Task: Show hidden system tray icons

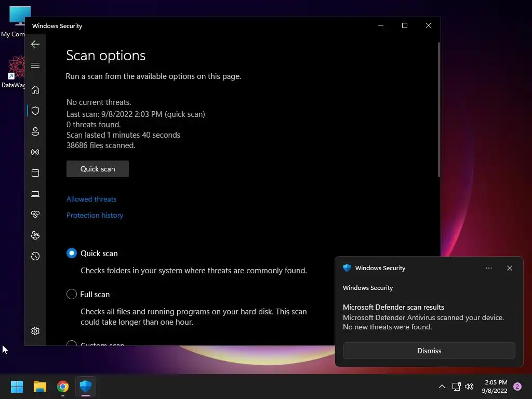Action: [x=442, y=387]
